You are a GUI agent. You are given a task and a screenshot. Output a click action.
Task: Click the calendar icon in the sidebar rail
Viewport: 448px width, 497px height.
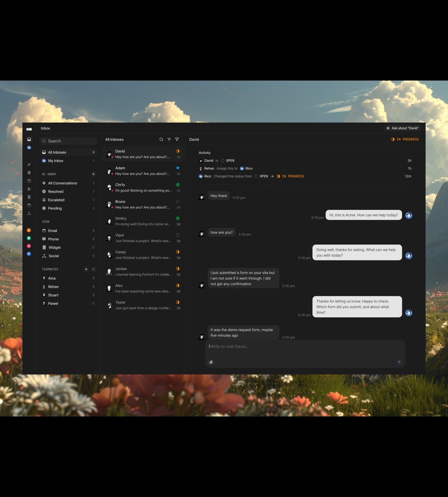point(29,181)
